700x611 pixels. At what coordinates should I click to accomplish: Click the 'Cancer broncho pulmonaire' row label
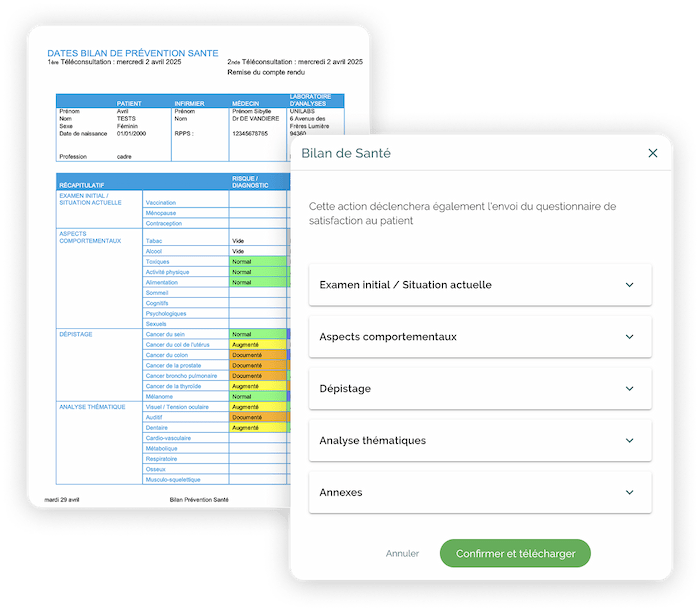[x=181, y=376]
